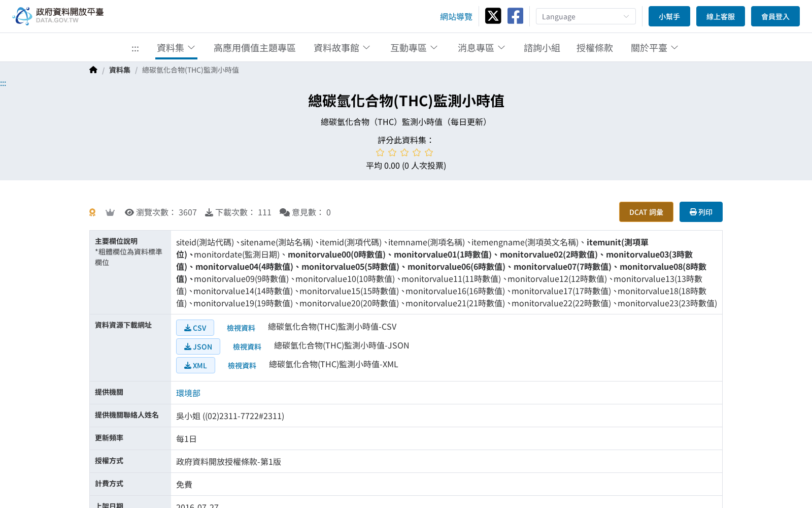Open 授權條款 menu item

(x=595, y=48)
